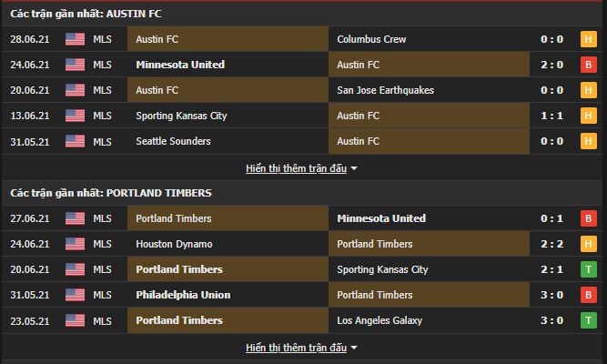Expand more Portland Timbers matches

302,348
